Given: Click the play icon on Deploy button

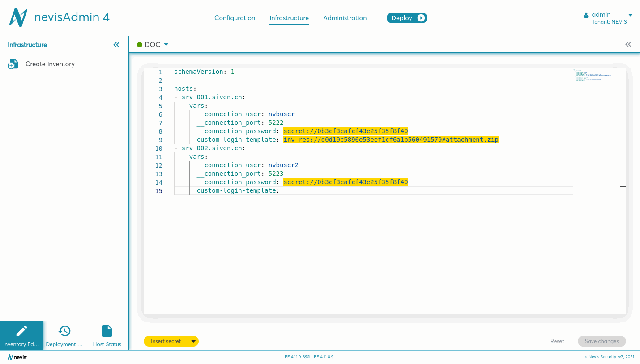Looking at the screenshot, I should point(421,18).
